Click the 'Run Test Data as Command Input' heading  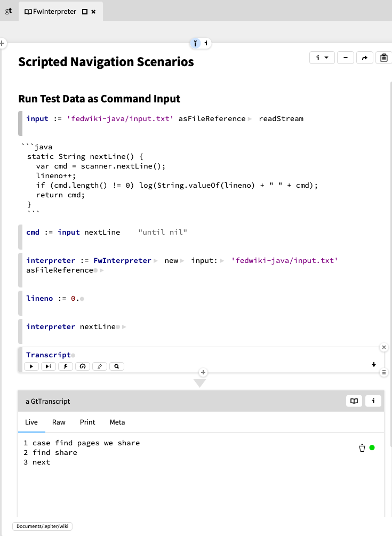(99, 99)
